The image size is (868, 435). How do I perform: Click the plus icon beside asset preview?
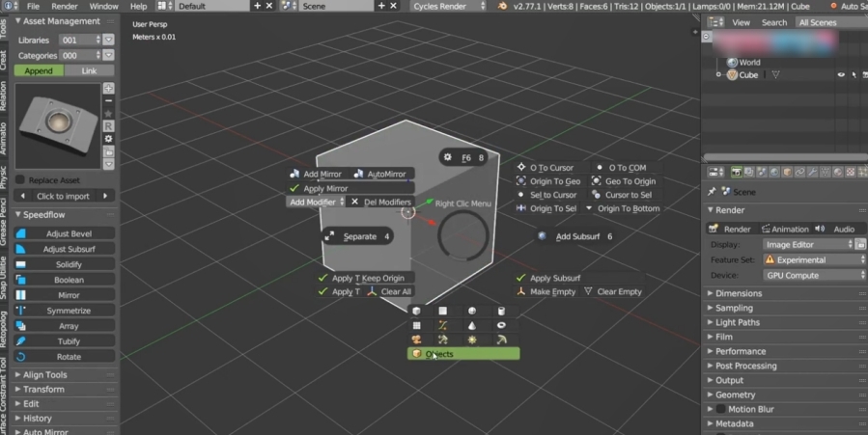point(108,89)
